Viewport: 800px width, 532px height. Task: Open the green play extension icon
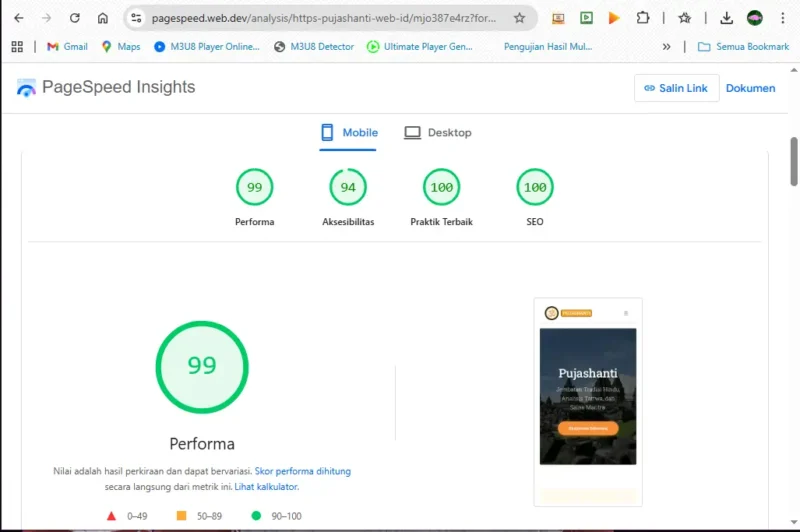click(x=586, y=18)
